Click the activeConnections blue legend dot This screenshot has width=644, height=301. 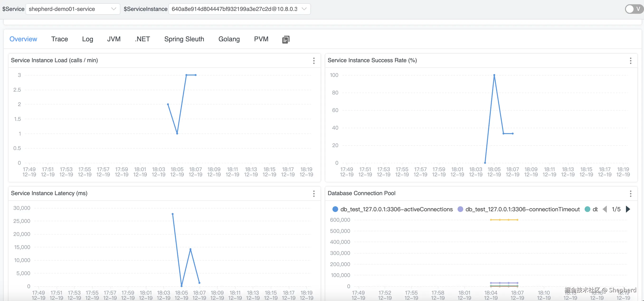click(x=335, y=209)
